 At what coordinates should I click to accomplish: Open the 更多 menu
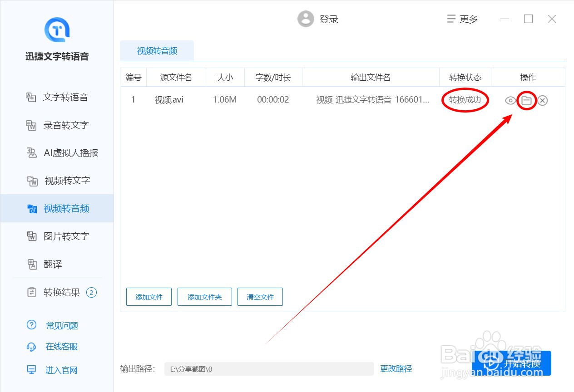pos(462,19)
